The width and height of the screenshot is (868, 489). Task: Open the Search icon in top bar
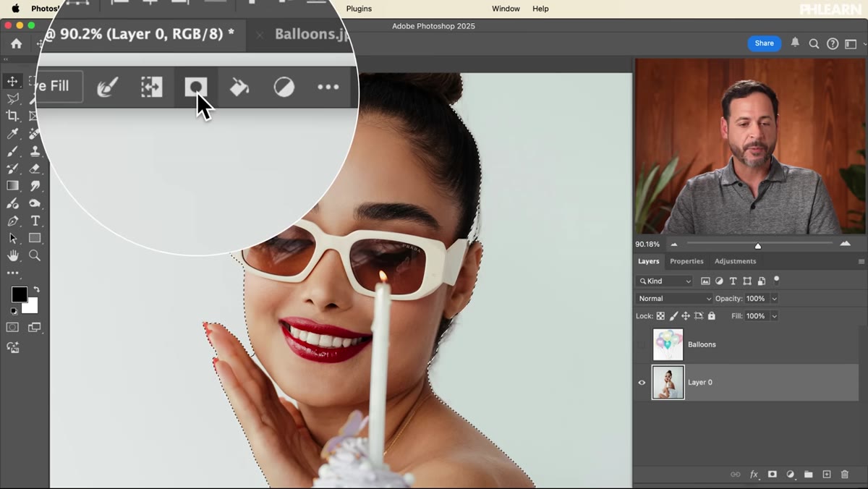pos(814,43)
